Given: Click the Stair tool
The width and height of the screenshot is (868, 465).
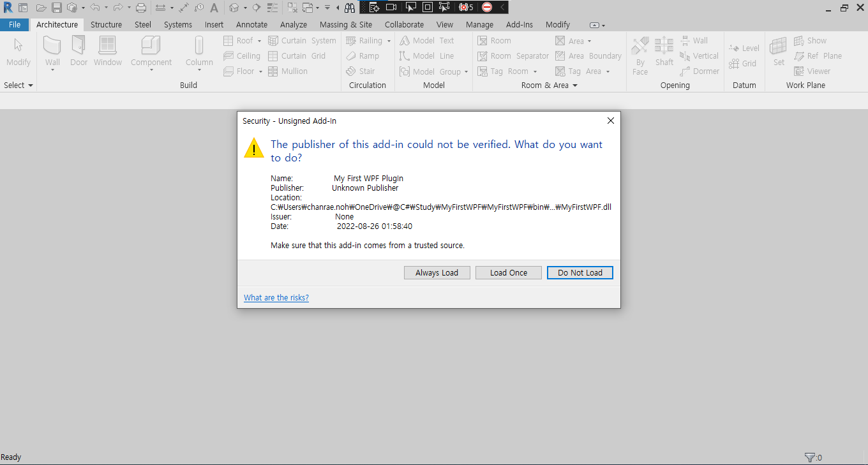Looking at the screenshot, I should tap(361, 71).
